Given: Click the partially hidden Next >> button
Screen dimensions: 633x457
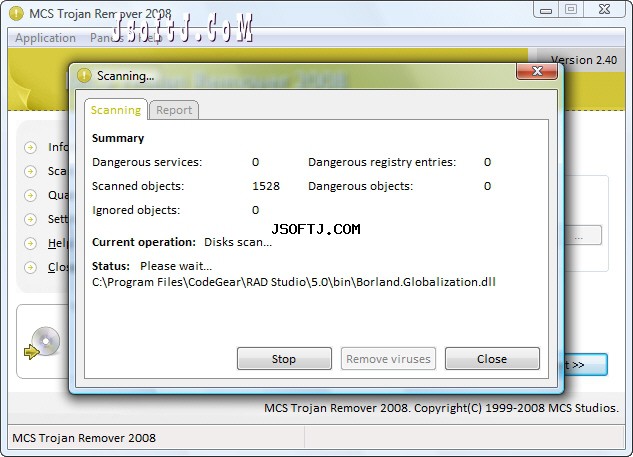Looking at the screenshot, I should point(585,365).
